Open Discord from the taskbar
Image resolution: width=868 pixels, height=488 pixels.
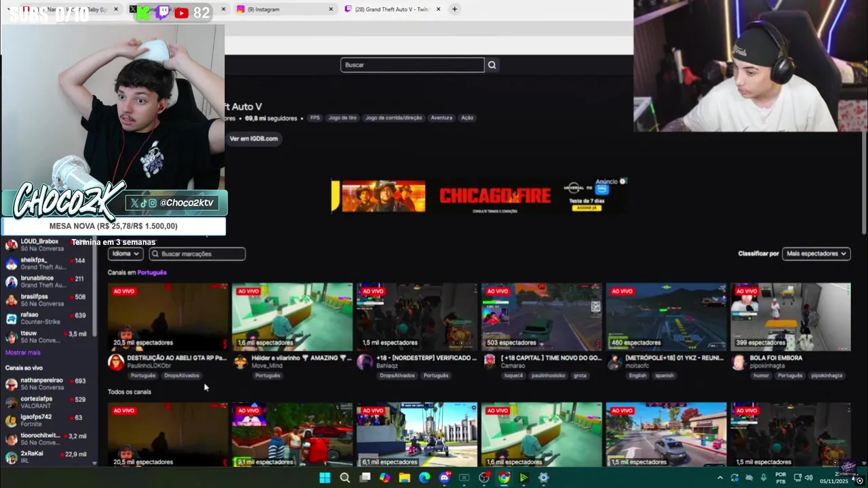(x=445, y=478)
